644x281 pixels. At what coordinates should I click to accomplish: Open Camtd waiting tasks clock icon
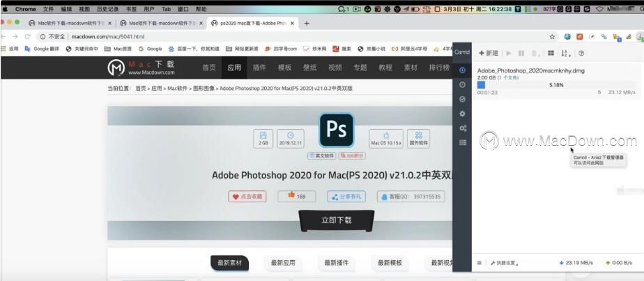463,84
